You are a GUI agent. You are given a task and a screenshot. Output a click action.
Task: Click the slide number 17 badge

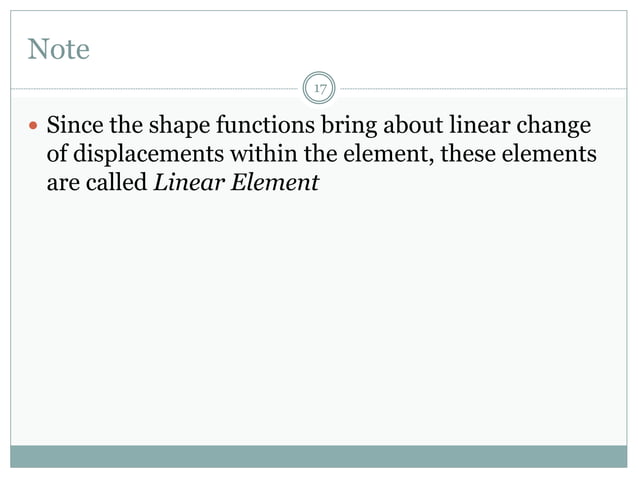(320, 90)
